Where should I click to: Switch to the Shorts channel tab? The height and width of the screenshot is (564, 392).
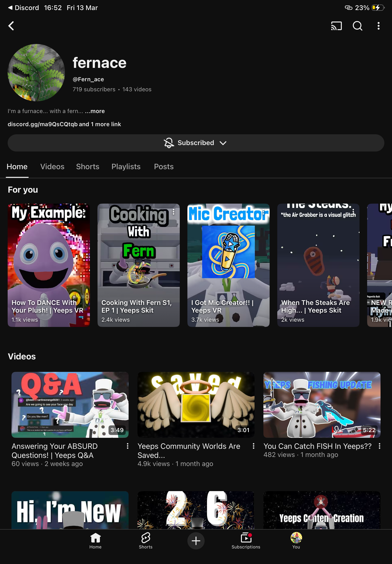(x=88, y=167)
